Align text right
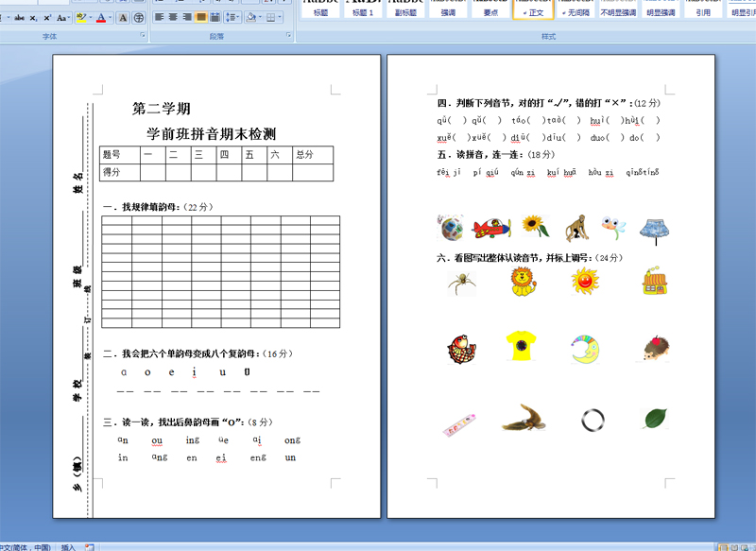The image size is (756, 551). coord(187,17)
